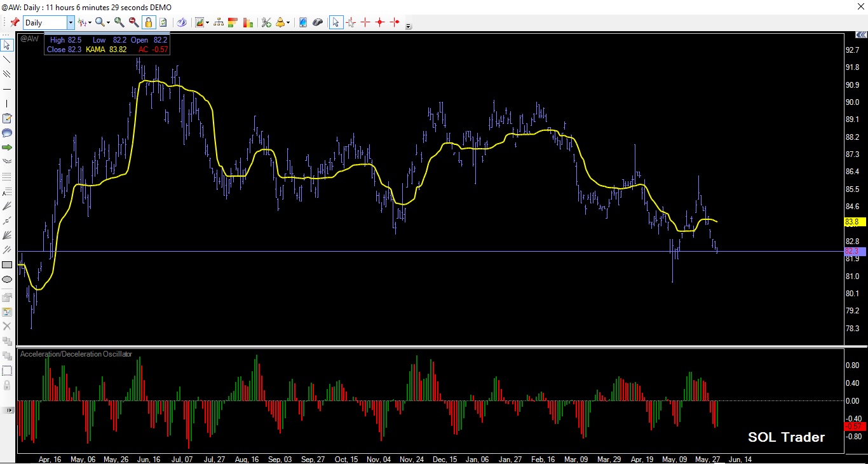Image resolution: width=868 pixels, height=464 pixels.
Task: Click the orange-red bar chart icon
Action: pos(247,22)
